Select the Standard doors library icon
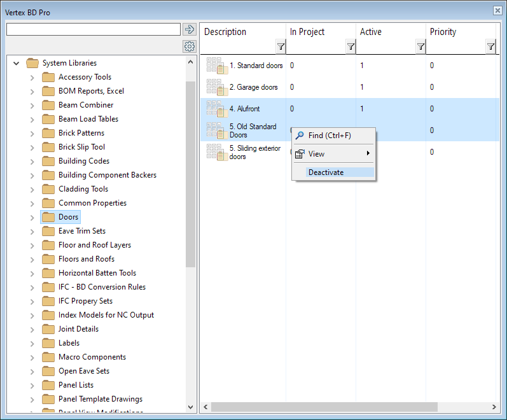The image size is (507, 420). point(216,66)
